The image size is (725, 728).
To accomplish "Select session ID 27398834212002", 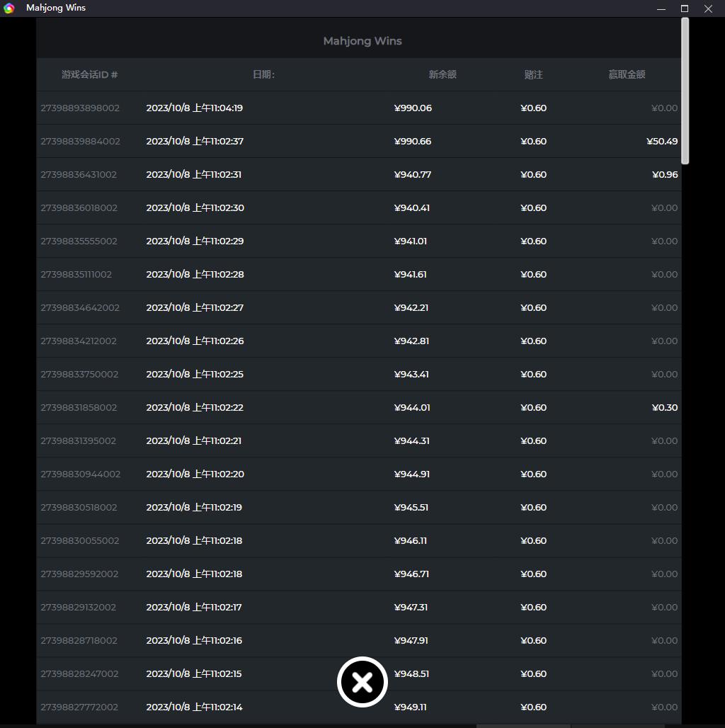I will point(79,341).
